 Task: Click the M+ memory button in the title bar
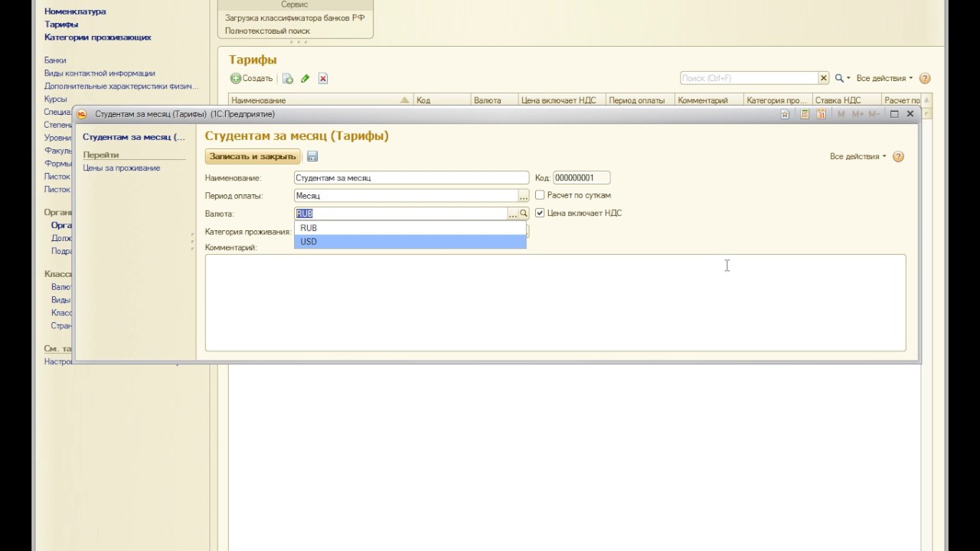[857, 114]
